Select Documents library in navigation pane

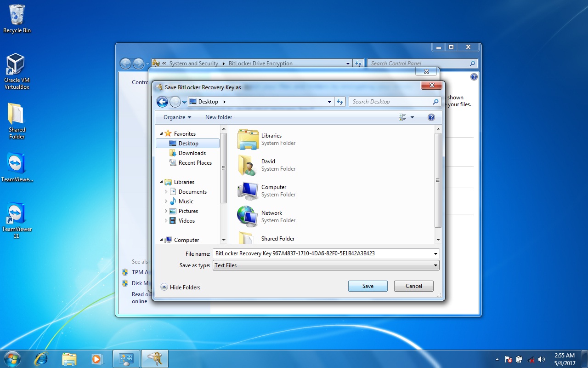coord(188,192)
